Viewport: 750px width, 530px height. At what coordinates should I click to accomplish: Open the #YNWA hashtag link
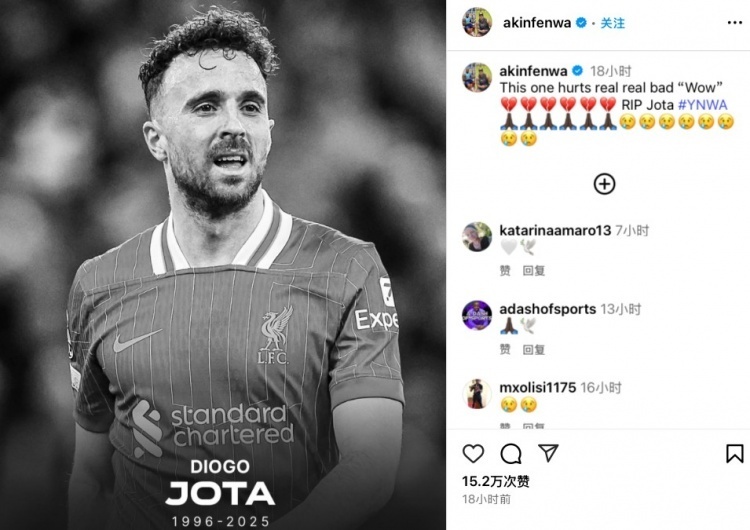[x=703, y=105]
